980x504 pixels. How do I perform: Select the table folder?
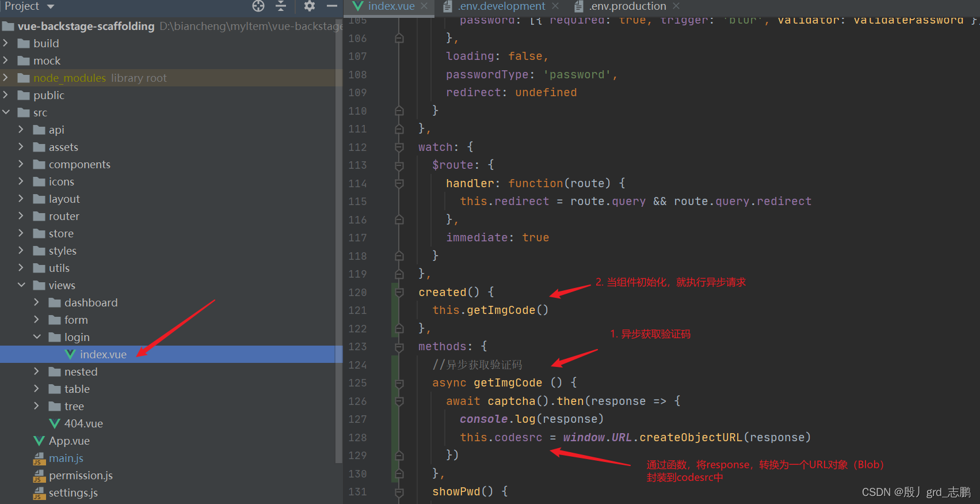coord(77,389)
